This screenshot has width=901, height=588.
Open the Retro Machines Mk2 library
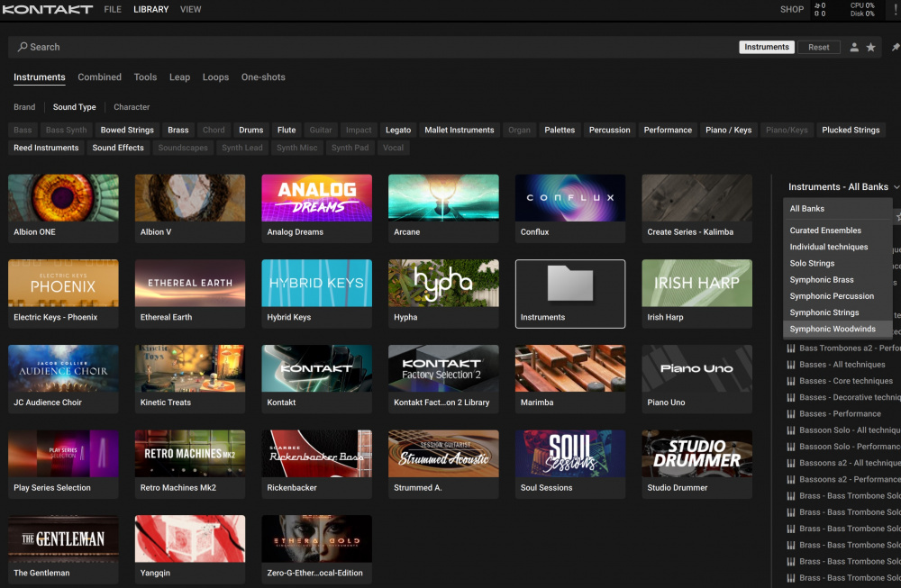(x=189, y=464)
